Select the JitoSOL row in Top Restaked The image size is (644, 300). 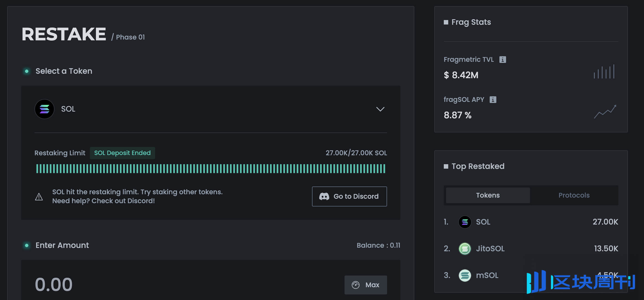(531, 249)
